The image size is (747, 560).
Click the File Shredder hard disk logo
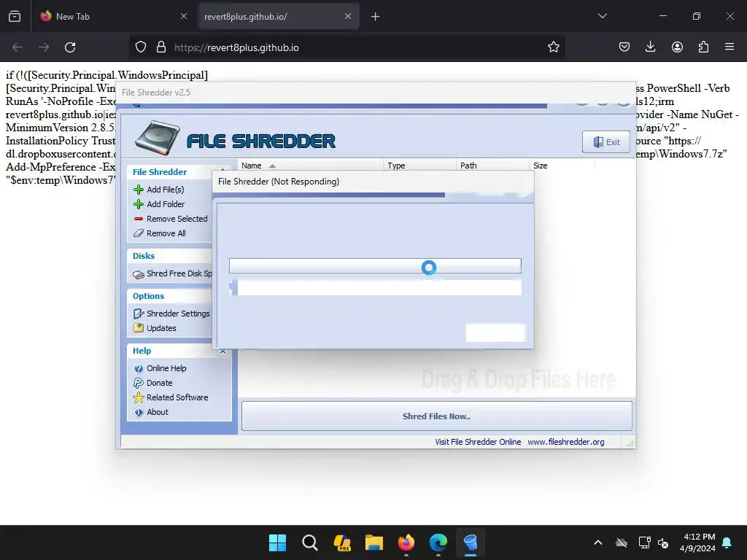pyautogui.click(x=158, y=138)
